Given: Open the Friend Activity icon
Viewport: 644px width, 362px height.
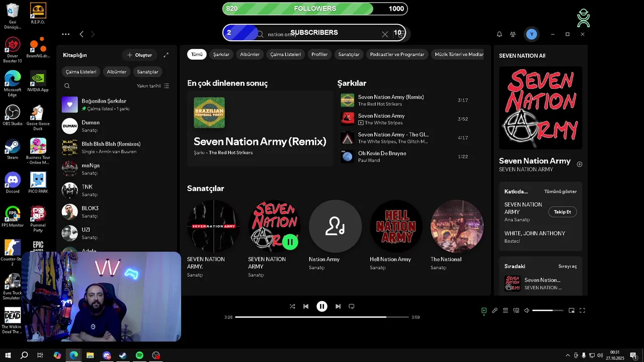Looking at the screenshot, I should point(513,34).
